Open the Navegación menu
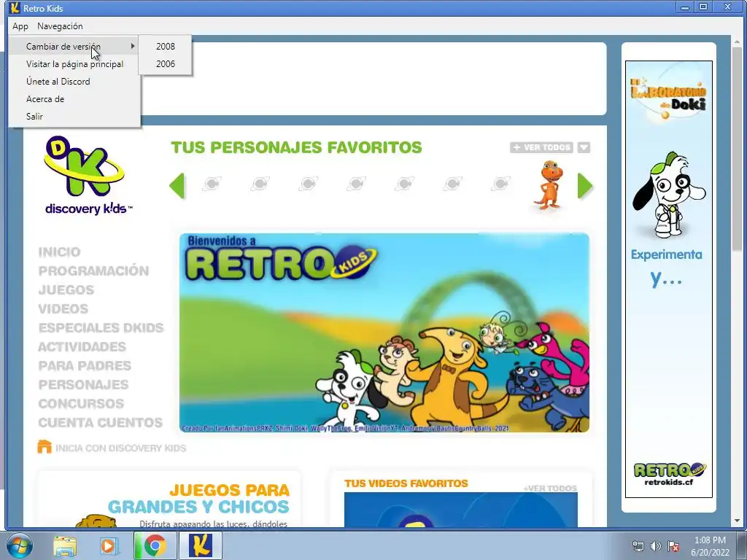 point(60,26)
